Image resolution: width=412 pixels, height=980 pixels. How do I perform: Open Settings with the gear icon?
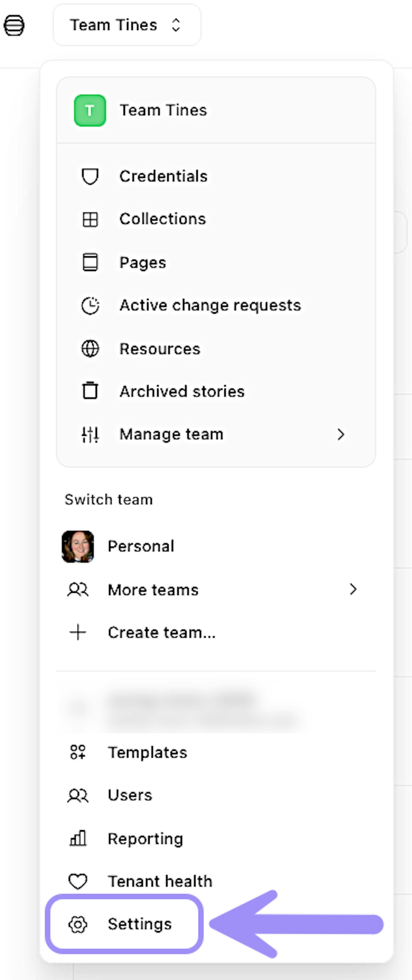78,924
